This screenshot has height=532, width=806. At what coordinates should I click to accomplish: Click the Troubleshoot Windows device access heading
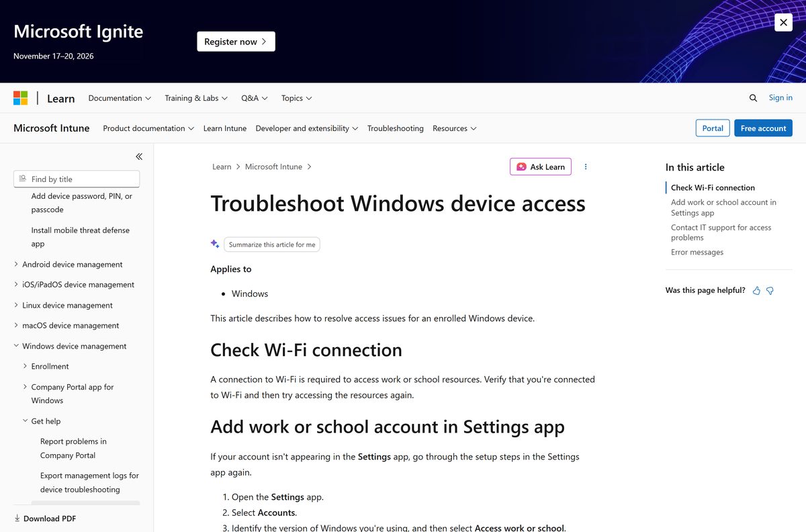pyautogui.click(x=398, y=204)
